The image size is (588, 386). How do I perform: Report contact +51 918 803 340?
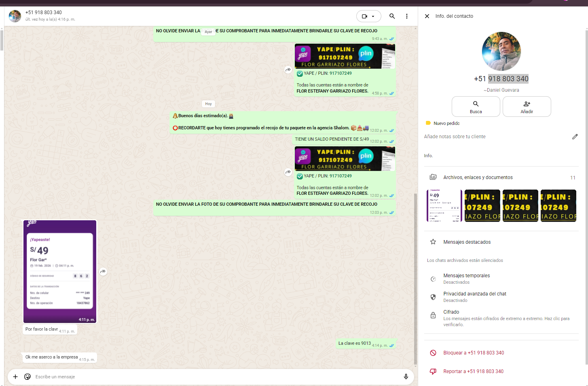473,371
